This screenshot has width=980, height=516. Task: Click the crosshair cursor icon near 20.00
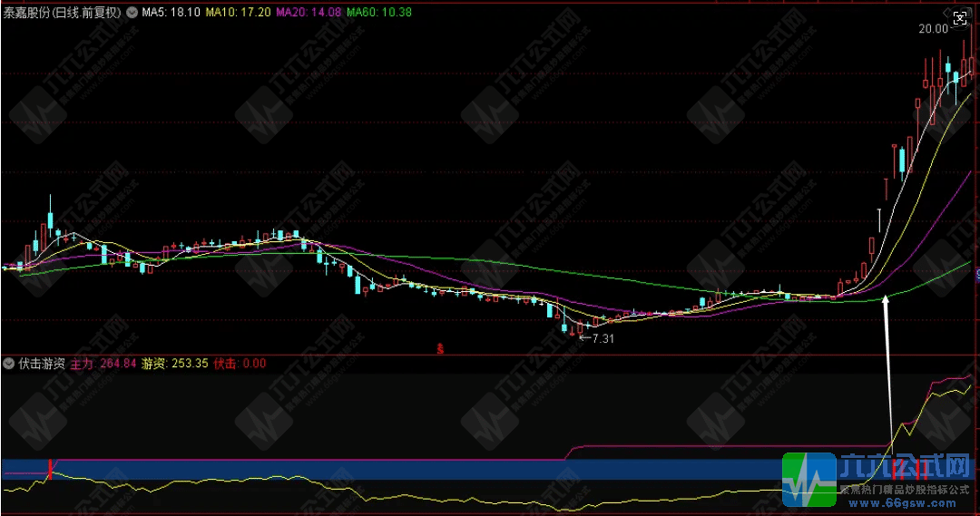[959, 18]
